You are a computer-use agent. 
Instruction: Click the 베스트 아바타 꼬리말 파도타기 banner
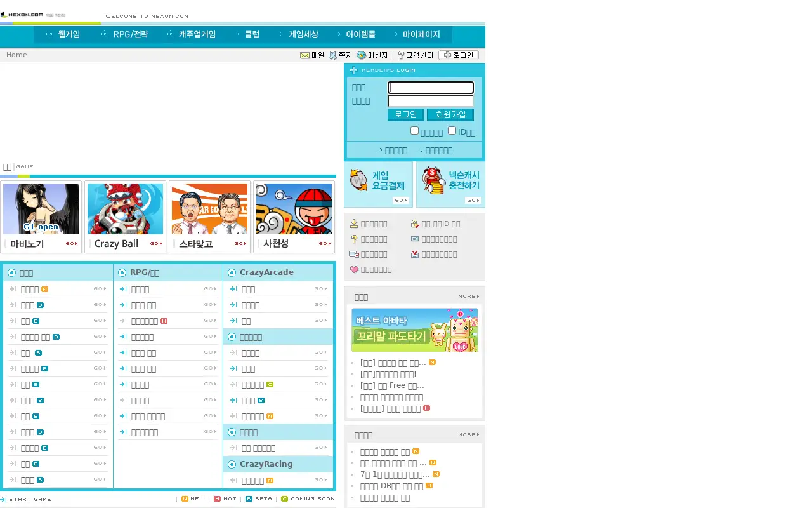(x=415, y=330)
